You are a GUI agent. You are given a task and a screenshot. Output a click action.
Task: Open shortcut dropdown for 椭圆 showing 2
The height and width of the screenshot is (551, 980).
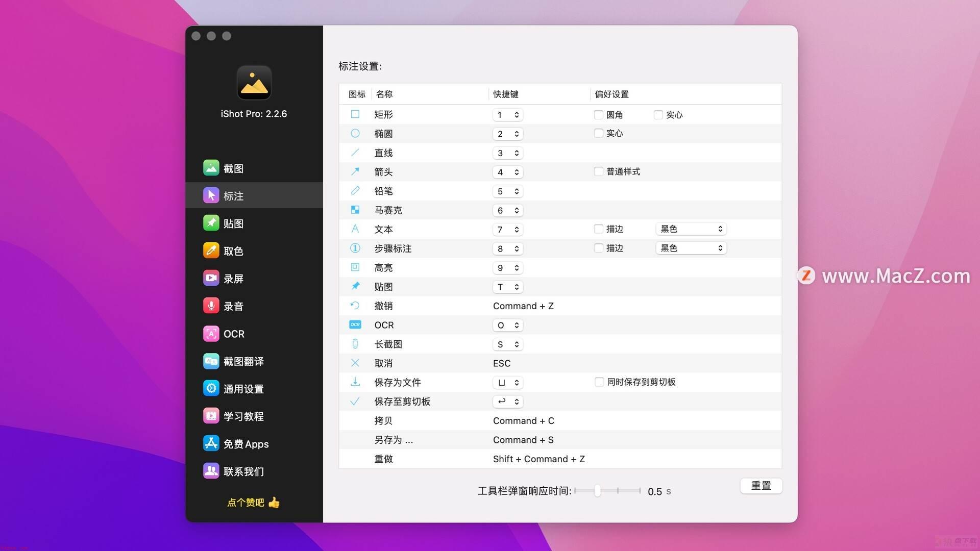(x=508, y=134)
